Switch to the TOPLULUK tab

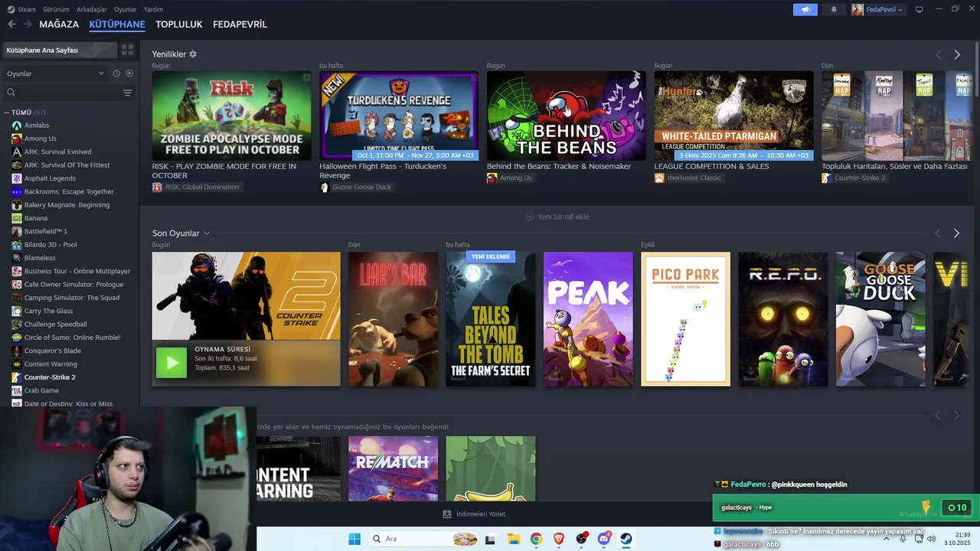[179, 24]
